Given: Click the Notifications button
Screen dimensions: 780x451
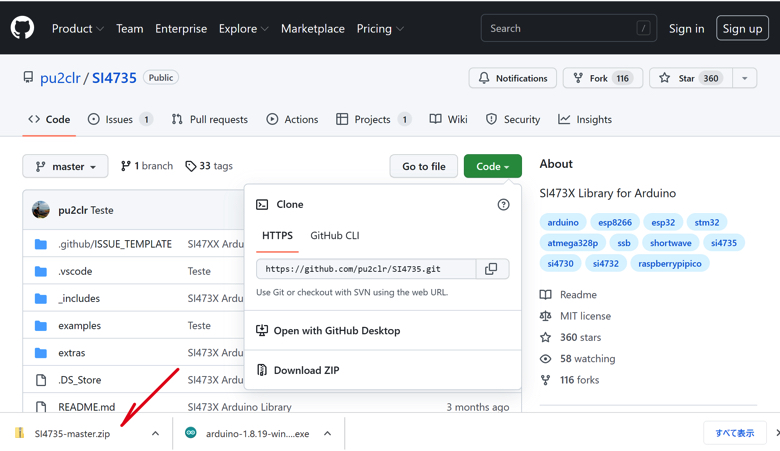Looking at the screenshot, I should (x=512, y=78).
